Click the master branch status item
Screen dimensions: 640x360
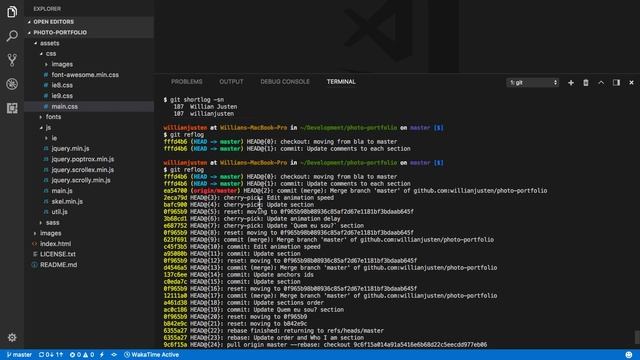(x=19, y=355)
